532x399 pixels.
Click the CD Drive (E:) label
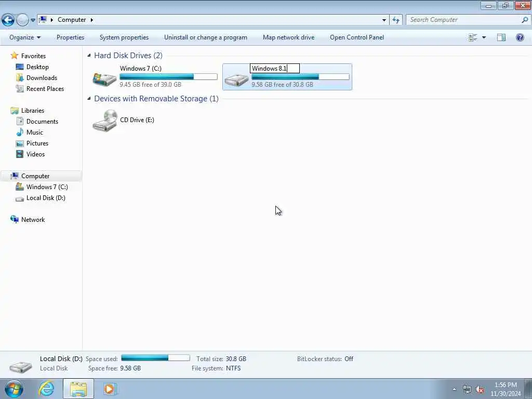click(x=137, y=120)
